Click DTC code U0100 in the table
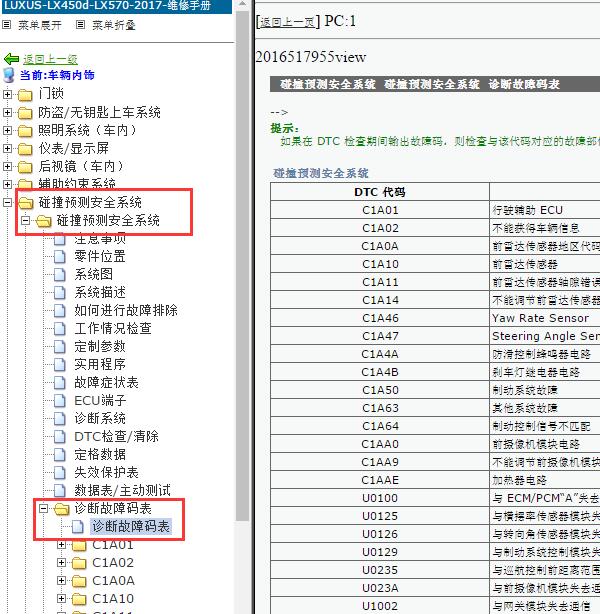The height and width of the screenshot is (614, 600). coord(380,498)
